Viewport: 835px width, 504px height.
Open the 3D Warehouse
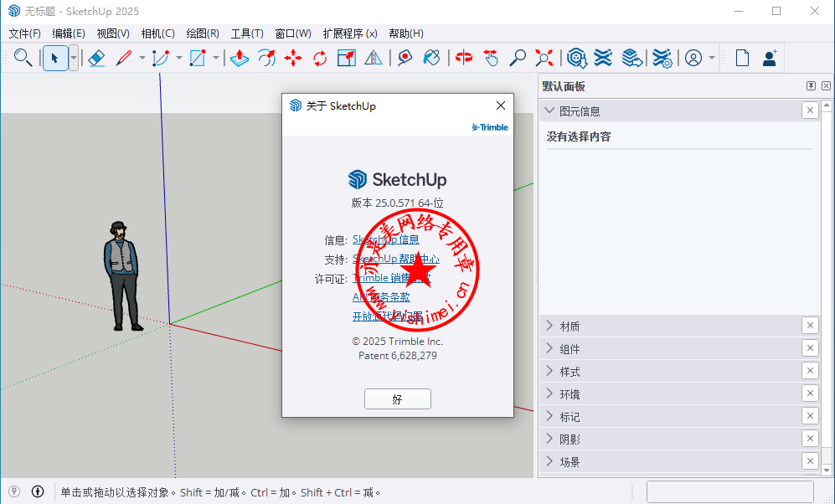pos(577,58)
